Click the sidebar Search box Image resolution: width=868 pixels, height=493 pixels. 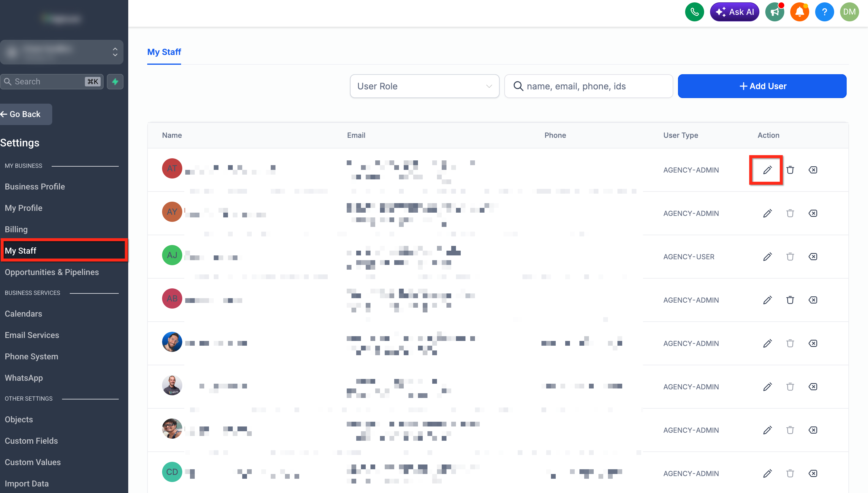(52, 82)
